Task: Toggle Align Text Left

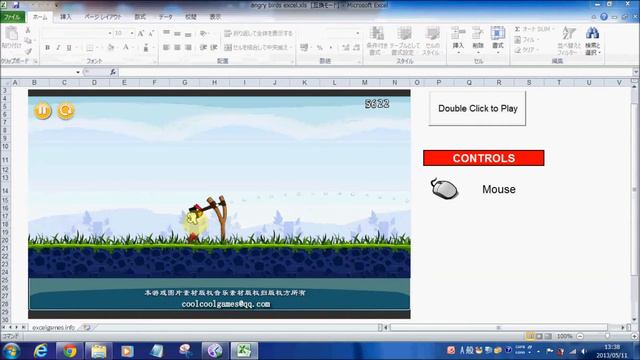Action: tap(167, 48)
